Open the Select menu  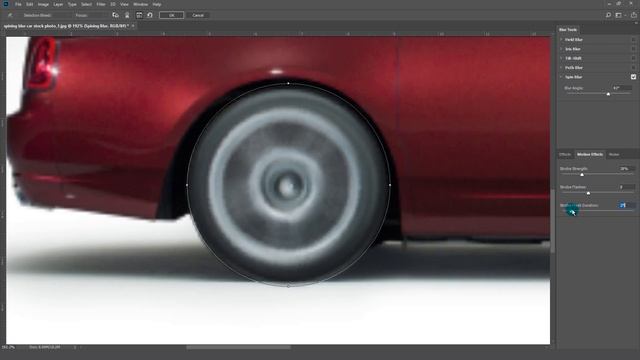click(x=86, y=4)
